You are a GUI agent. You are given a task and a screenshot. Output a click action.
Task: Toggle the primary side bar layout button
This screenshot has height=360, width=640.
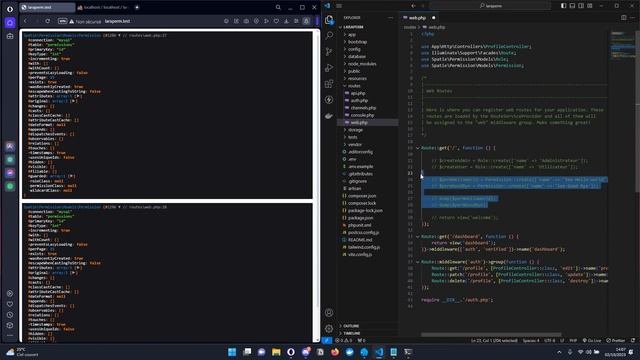point(564,6)
